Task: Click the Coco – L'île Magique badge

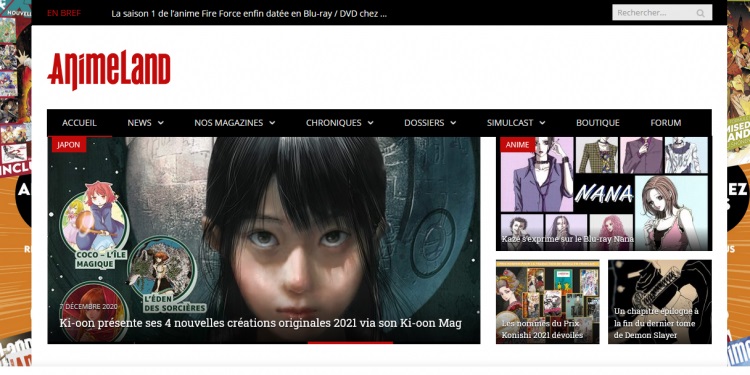Action: 94,225
